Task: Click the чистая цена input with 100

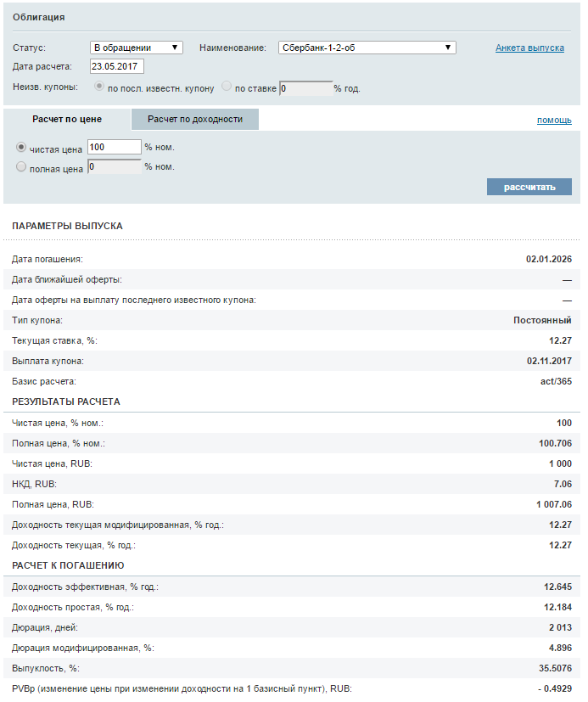Action: click(115, 147)
